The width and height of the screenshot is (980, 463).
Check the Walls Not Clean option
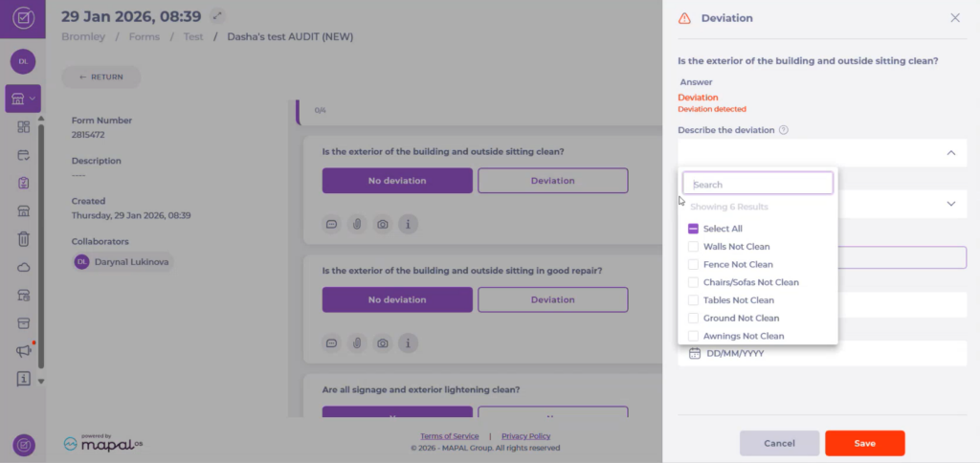[x=694, y=247]
